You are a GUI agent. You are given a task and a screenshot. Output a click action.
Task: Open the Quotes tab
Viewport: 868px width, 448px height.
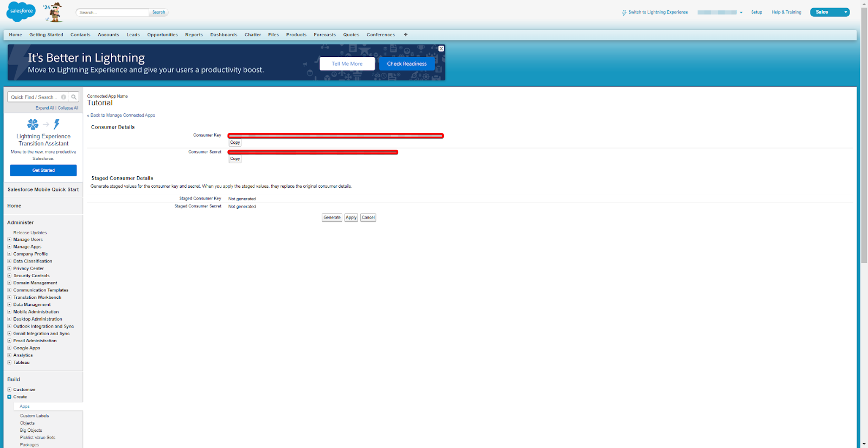351,35
